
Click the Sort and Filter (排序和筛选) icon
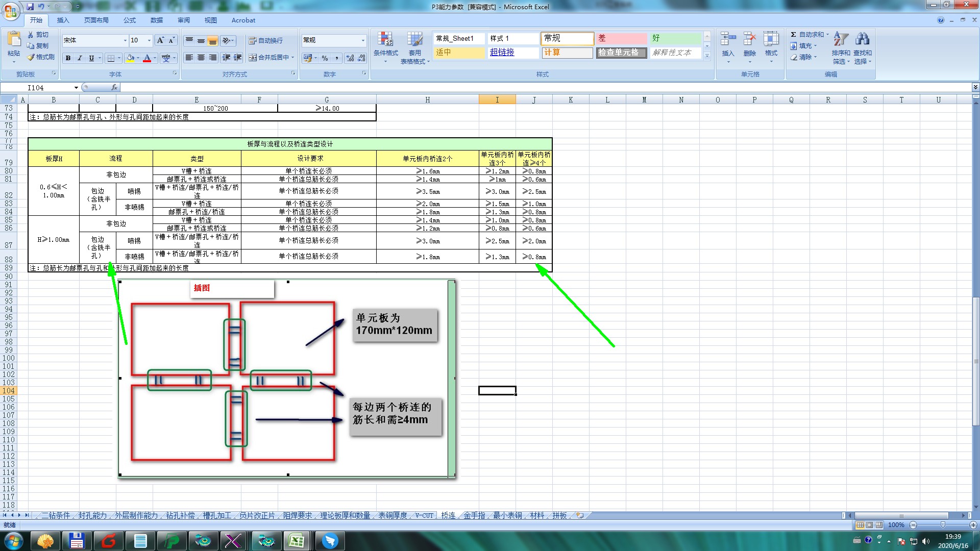point(840,39)
